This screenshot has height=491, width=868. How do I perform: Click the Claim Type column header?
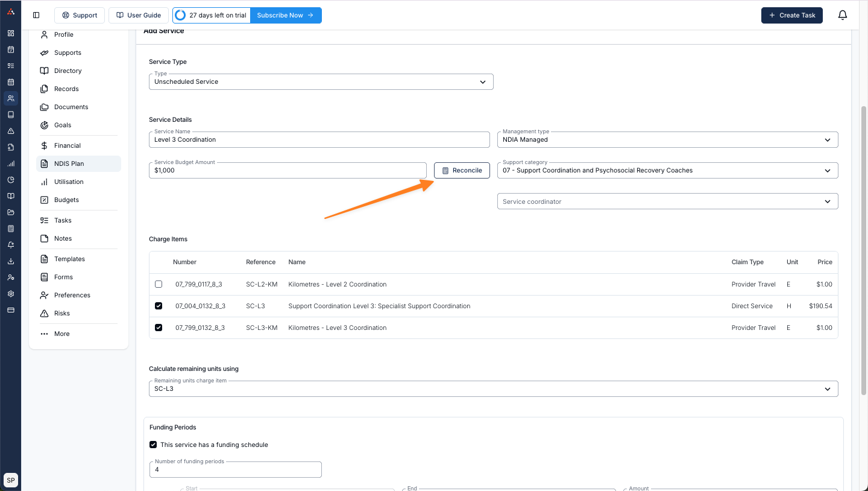click(x=747, y=262)
